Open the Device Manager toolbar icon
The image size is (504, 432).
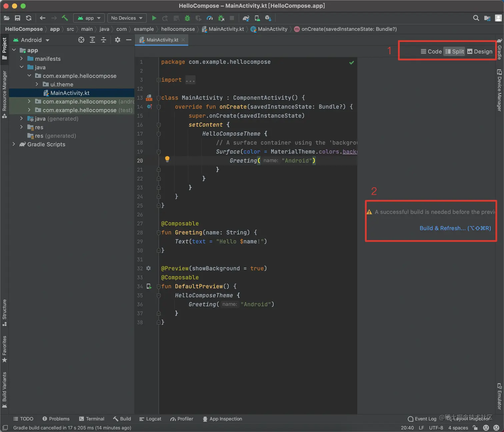tap(257, 18)
